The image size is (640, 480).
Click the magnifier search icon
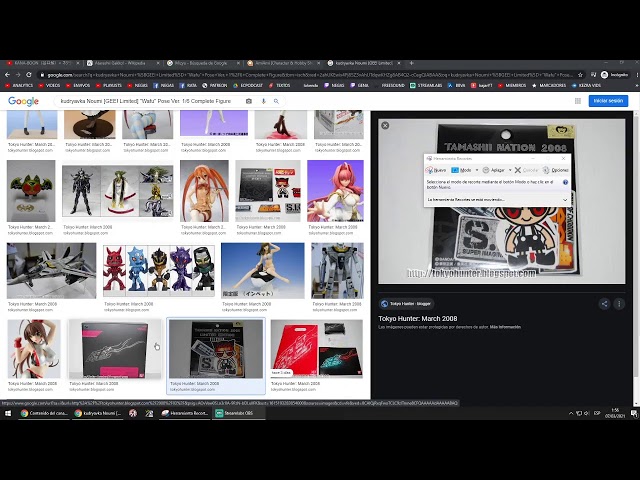tap(276, 101)
